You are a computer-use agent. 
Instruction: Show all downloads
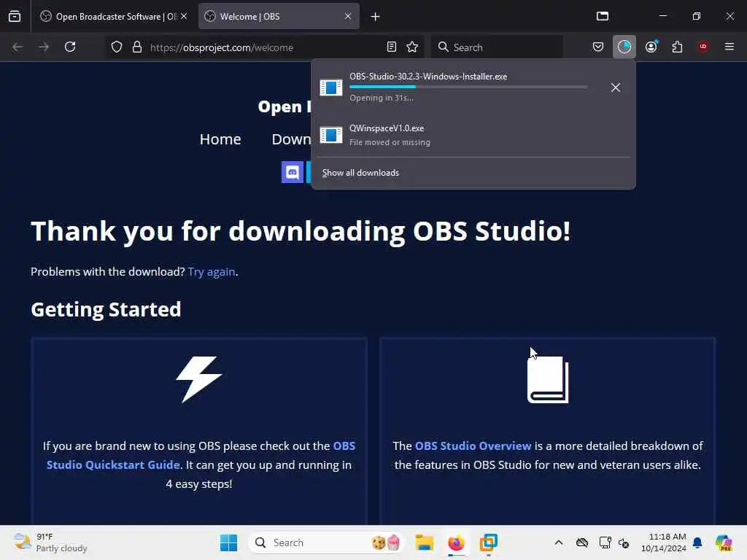[x=360, y=173]
